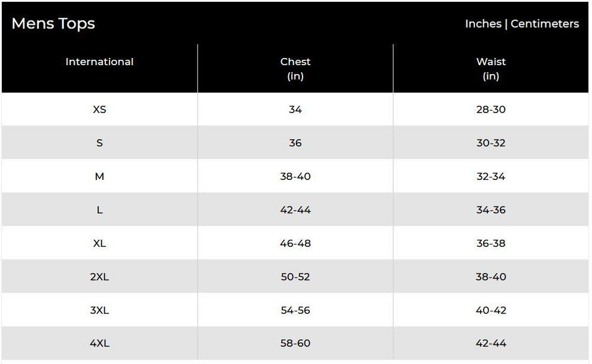This screenshot has height=364, width=592.
Task: Choose the 3XL size row label
Action: click(x=99, y=310)
